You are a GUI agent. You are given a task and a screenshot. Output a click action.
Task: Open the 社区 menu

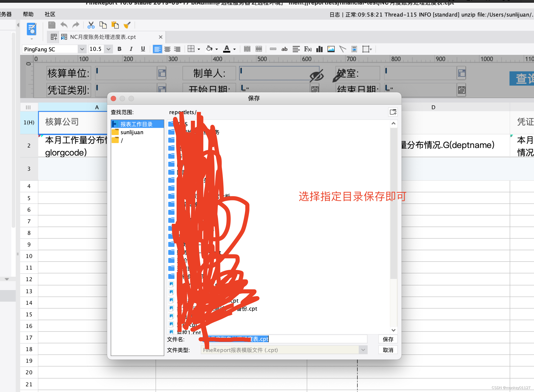(x=50, y=14)
